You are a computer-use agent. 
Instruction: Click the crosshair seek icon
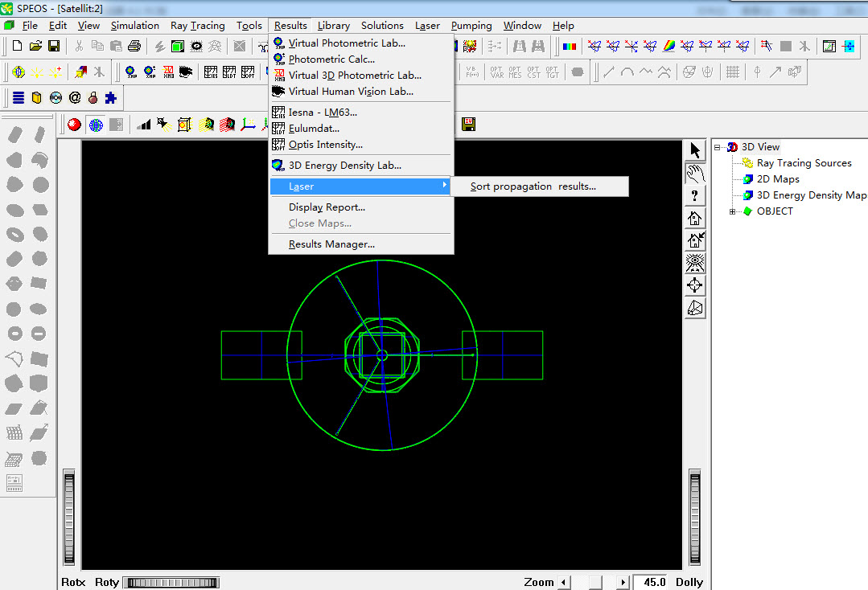tap(695, 285)
